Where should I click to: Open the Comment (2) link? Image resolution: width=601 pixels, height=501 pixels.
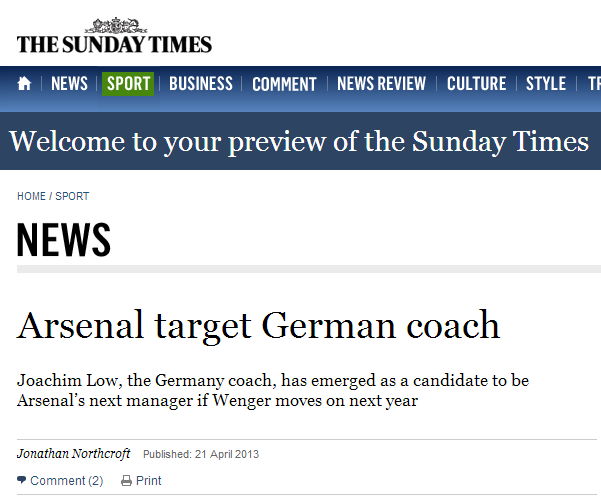click(66, 481)
